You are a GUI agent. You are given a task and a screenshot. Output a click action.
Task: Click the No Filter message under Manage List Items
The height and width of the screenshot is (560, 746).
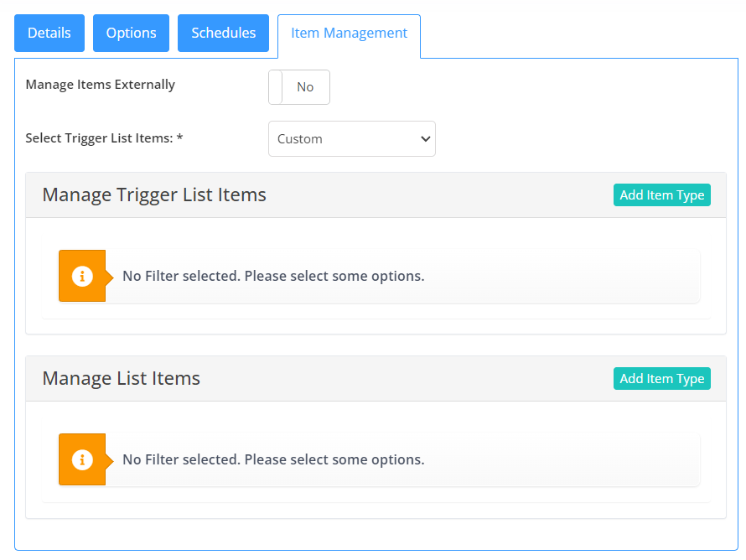point(273,459)
